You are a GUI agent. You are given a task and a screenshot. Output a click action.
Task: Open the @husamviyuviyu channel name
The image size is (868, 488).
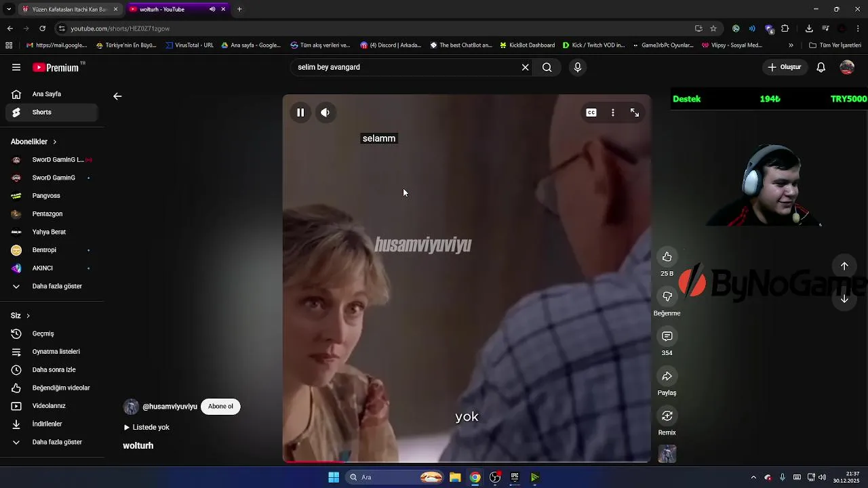pos(170,407)
